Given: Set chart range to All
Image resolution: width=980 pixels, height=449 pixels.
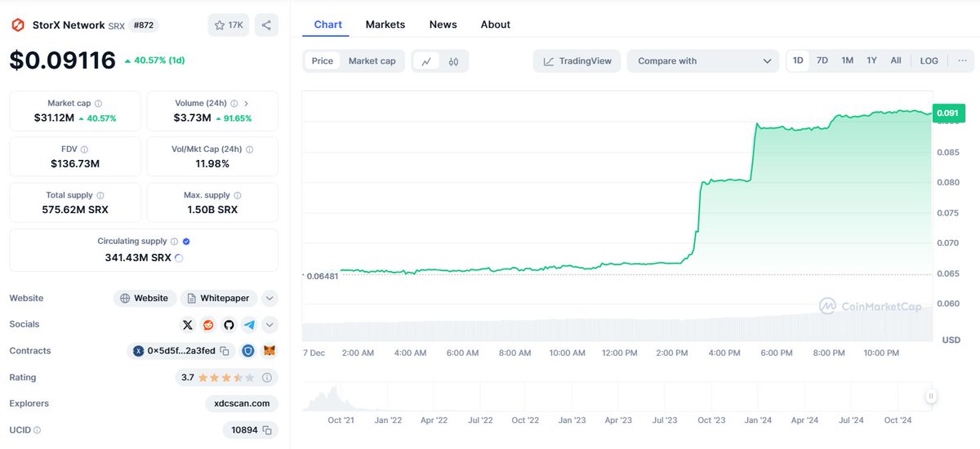Looking at the screenshot, I should [x=896, y=60].
